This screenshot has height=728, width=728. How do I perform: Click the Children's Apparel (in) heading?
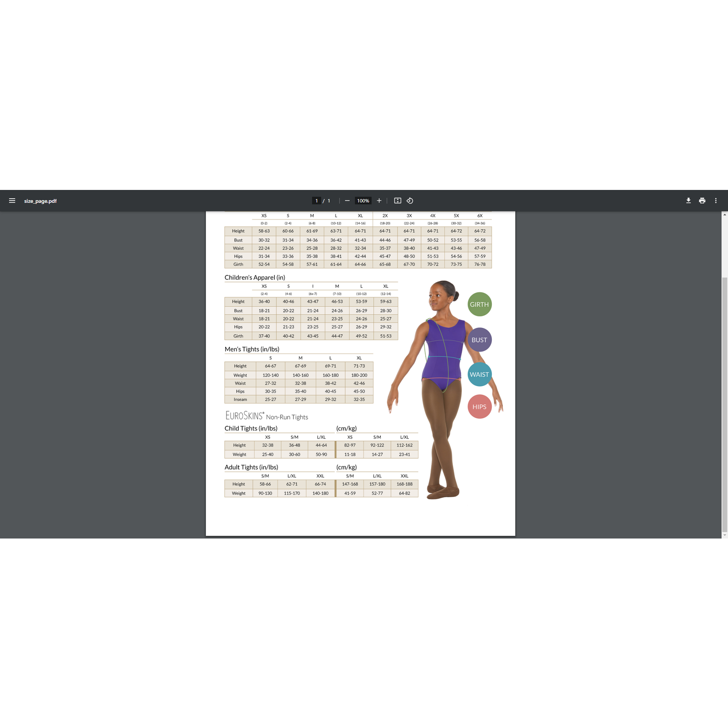(255, 277)
